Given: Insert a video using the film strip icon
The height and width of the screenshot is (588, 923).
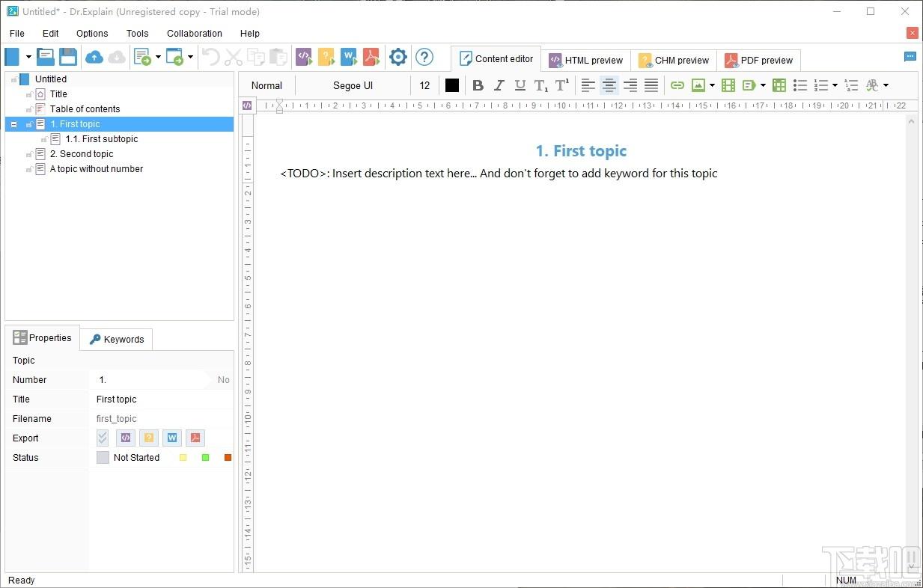Looking at the screenshot, I should (x=728, y=85).
